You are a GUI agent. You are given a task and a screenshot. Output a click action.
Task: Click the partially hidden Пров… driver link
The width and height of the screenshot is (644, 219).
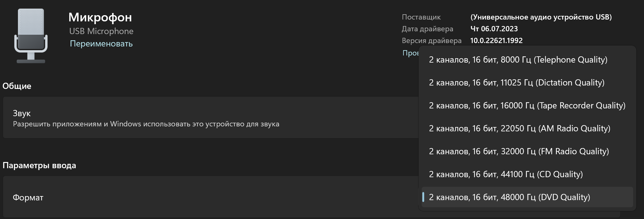pos(410,53)
